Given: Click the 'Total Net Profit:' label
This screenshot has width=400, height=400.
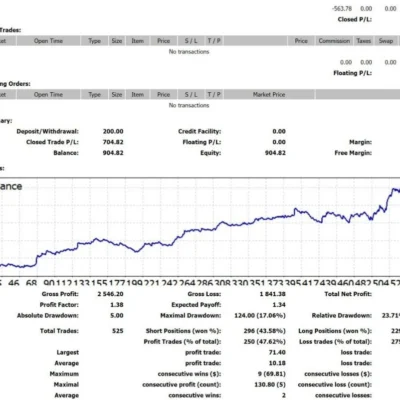Looking at the screenshot, I should [x=348, y=294].
